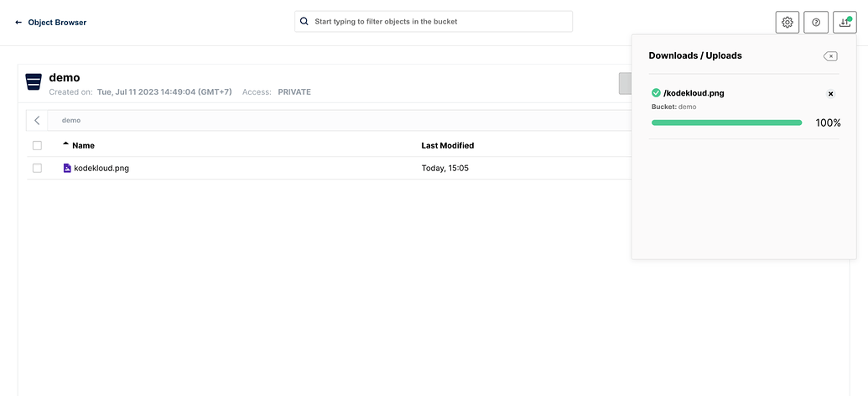Click the 100% upload progress bar
Viewport: 868px width, 396px height.
click(x=726, y=122)
